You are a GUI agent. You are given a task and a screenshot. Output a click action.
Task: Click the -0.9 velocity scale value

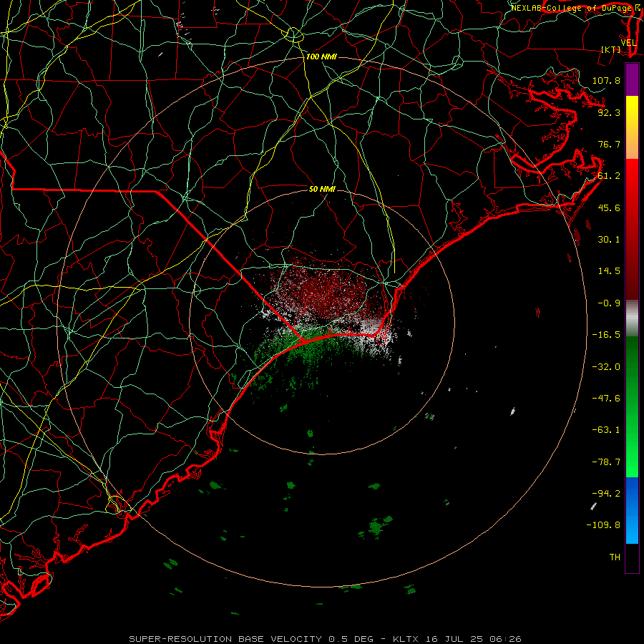[x=609, y=303]
